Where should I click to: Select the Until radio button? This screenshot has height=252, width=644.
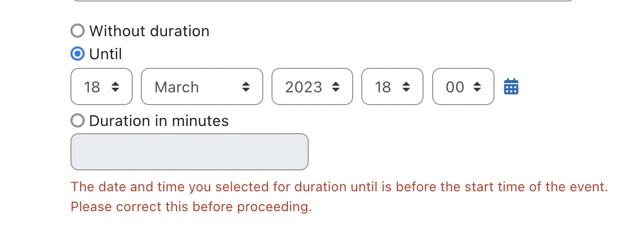pos(78,54)
